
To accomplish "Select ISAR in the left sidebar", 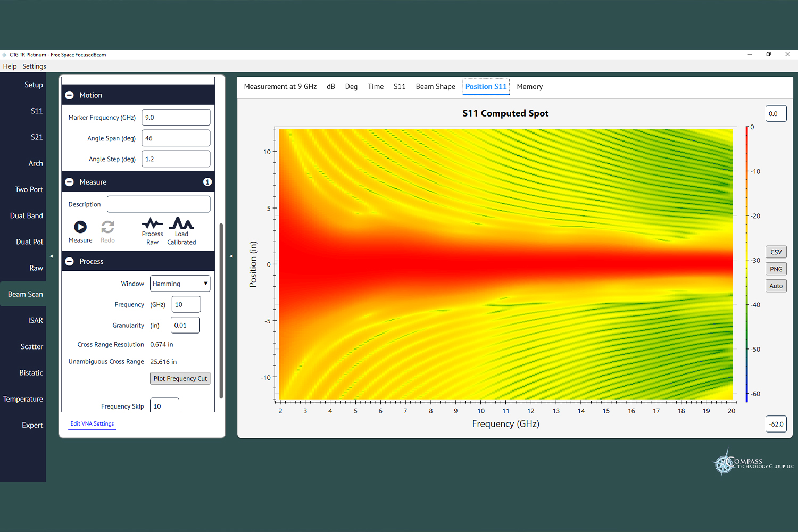I will click(x=35, y=320).
